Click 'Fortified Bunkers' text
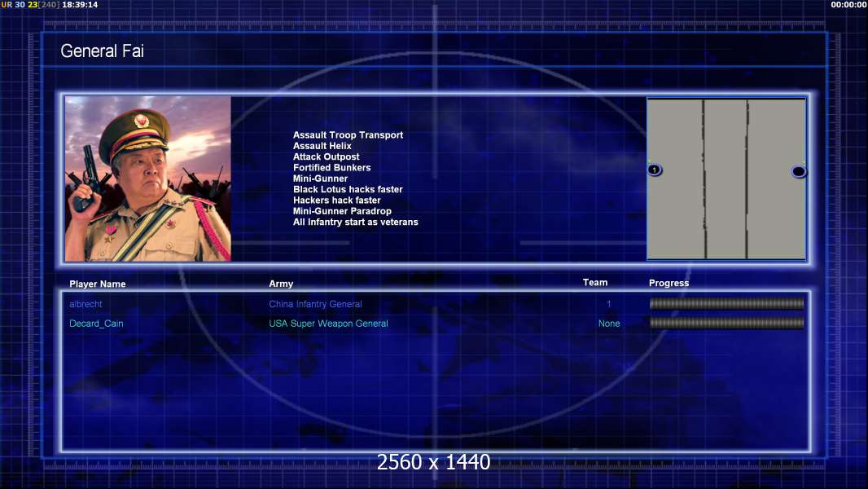 click(332, 168)
